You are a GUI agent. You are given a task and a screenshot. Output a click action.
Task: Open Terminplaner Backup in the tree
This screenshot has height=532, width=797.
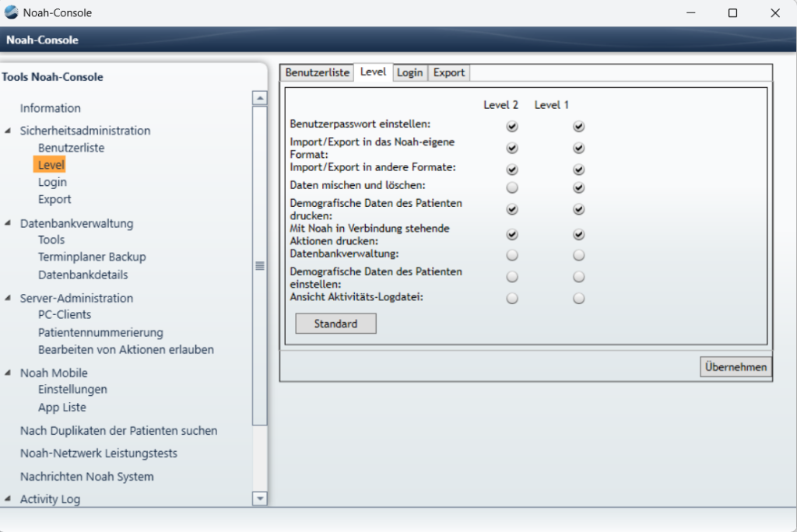point(92,257)
